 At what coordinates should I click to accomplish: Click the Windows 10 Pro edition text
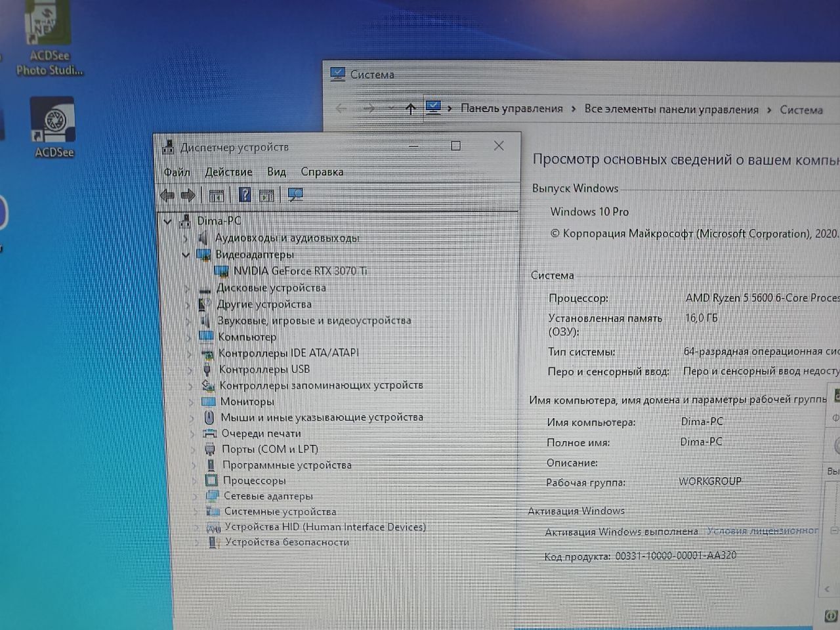pos(589,212)
